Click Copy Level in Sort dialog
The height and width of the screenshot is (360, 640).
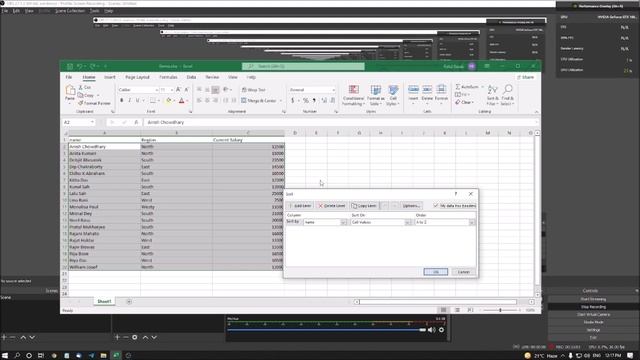tap(364, 206)
